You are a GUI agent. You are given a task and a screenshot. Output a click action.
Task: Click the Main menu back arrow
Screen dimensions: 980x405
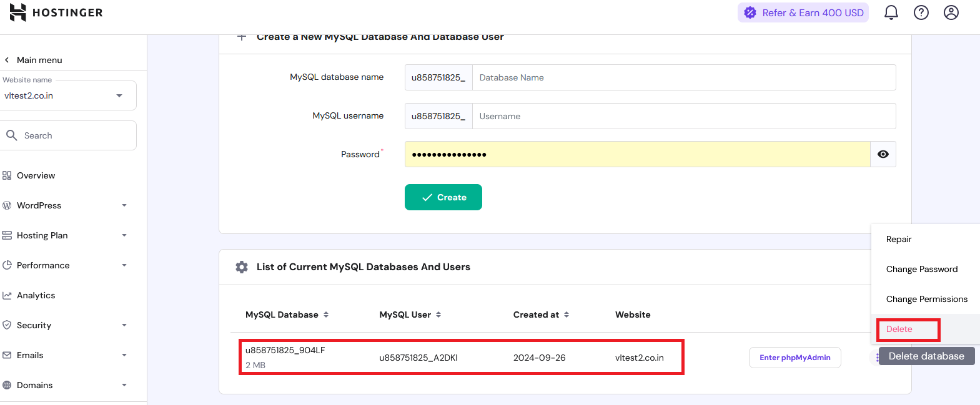click(7, 60)
